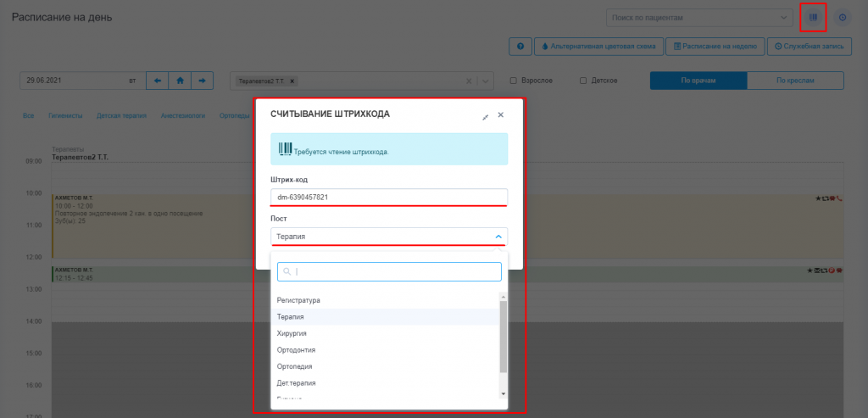
Task: Open help with the question mark button
Action: pyautogui.click(x=520, y=47)
